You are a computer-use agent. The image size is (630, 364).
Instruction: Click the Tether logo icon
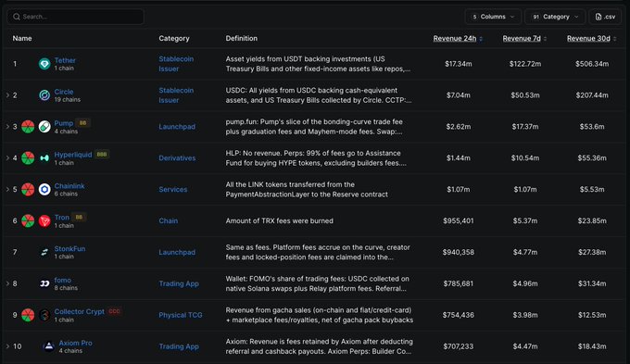(x=44, y=64)
